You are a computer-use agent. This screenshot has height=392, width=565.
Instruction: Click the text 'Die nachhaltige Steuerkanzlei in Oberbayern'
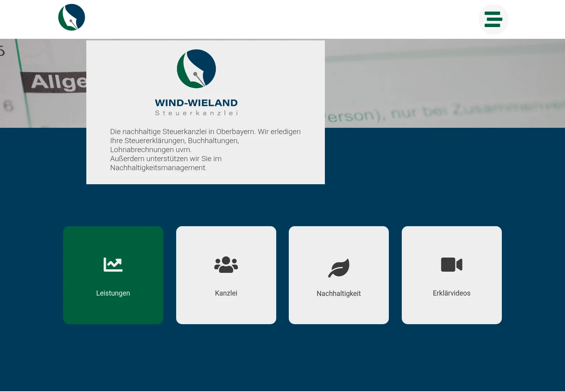click(182, 132)
